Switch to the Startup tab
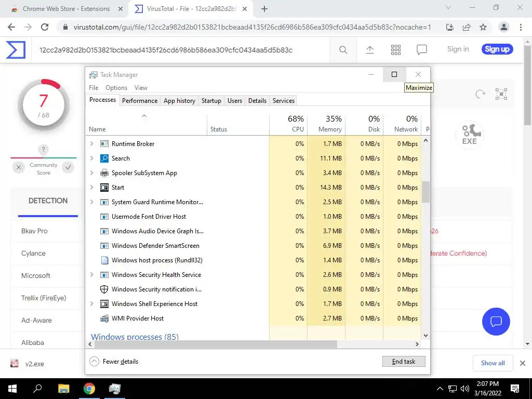This screenshot has width=532, height=399. point(211,101)
